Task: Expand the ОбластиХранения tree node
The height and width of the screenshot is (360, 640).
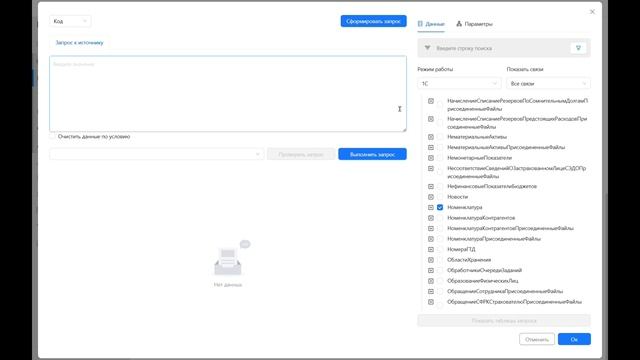Action: [431, 260]
